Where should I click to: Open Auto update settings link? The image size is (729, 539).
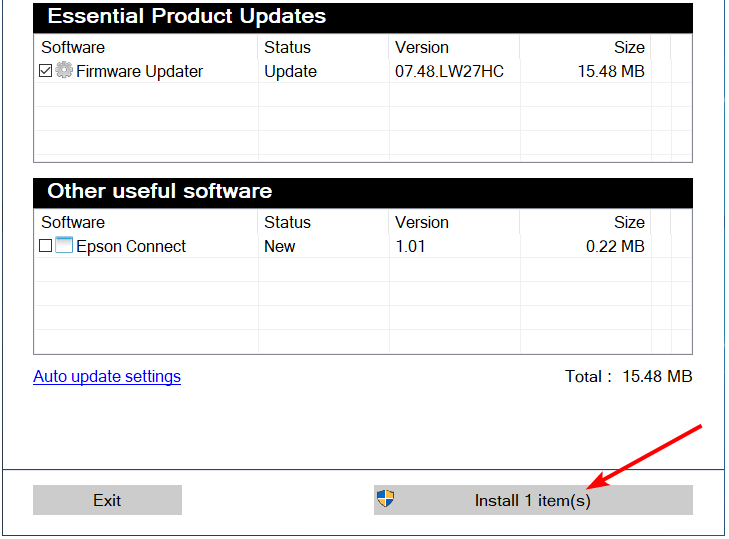tap(107, 377)
